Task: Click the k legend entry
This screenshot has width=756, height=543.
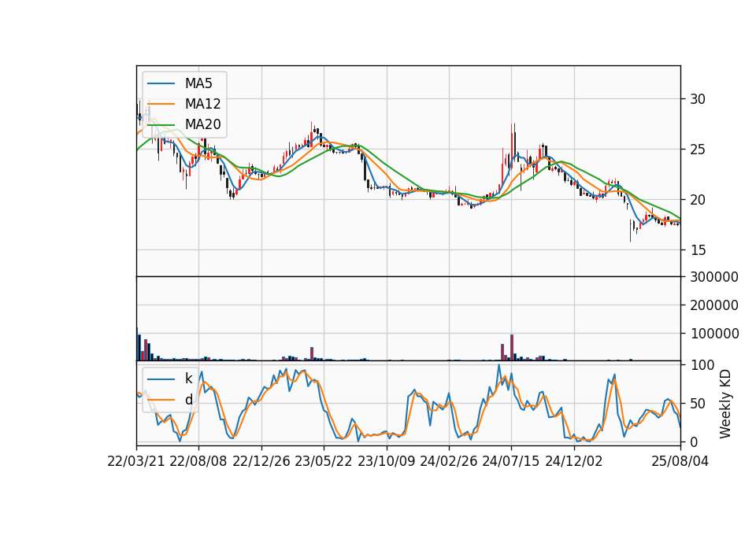Action: click(188, 379)
